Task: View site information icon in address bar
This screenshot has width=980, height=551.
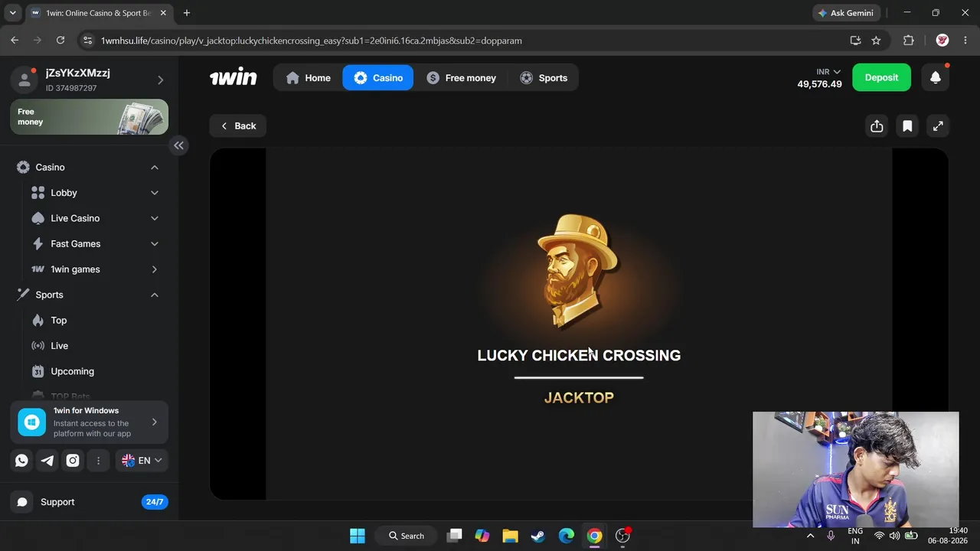Action: click(x=87, y=40)
